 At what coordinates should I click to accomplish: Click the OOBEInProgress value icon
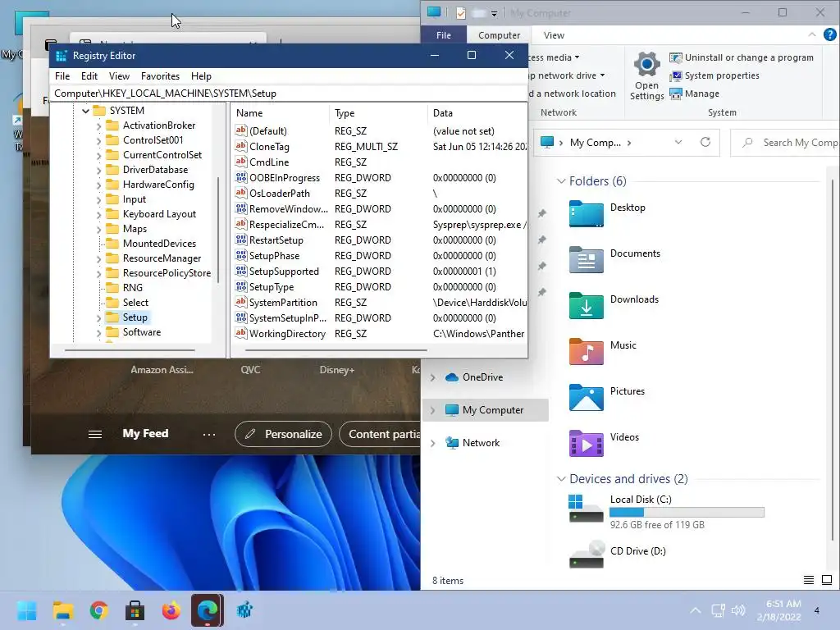click(241, 177)
